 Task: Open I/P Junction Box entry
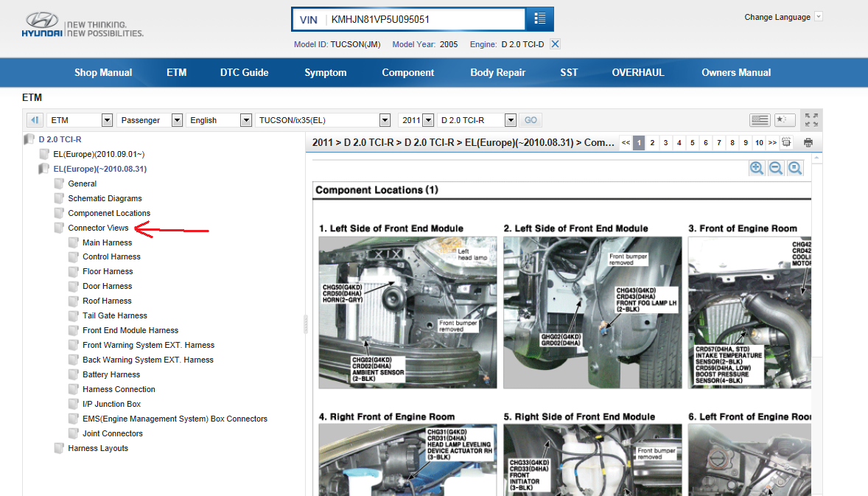point(111,404)
